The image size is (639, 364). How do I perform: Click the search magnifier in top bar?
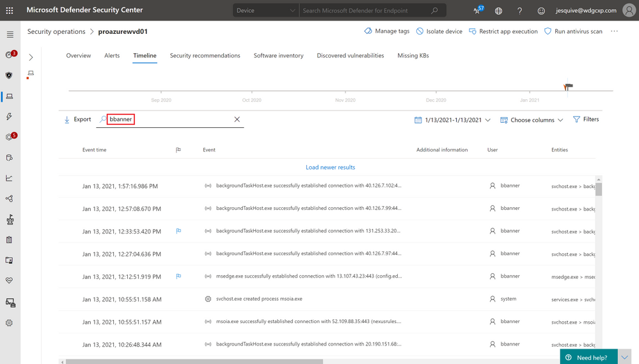coord(434,11)
